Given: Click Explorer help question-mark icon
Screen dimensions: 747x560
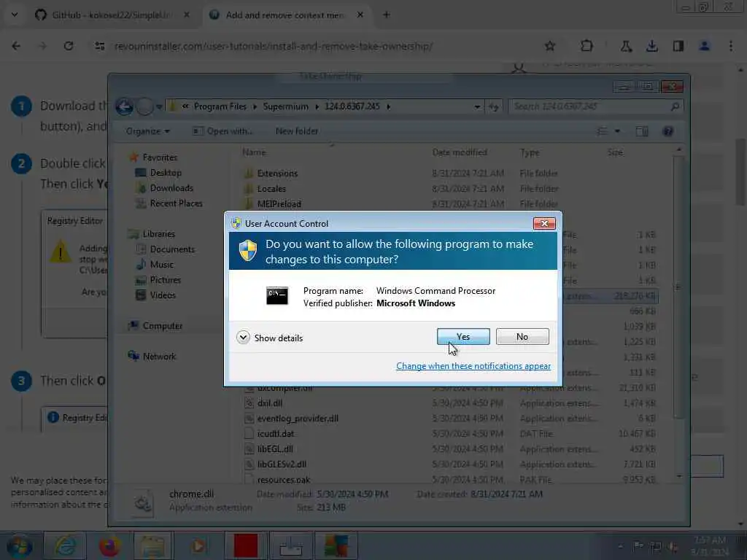Looking at the screenshot, I should [668, 131].
